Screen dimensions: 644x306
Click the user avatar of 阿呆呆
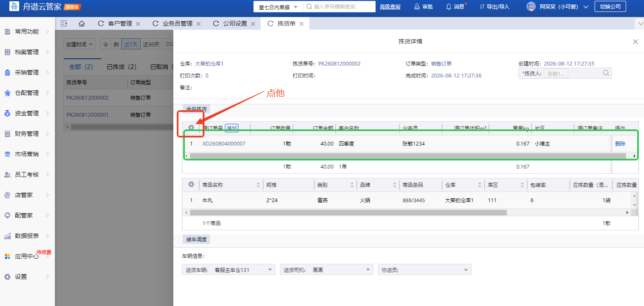point(531,6)
